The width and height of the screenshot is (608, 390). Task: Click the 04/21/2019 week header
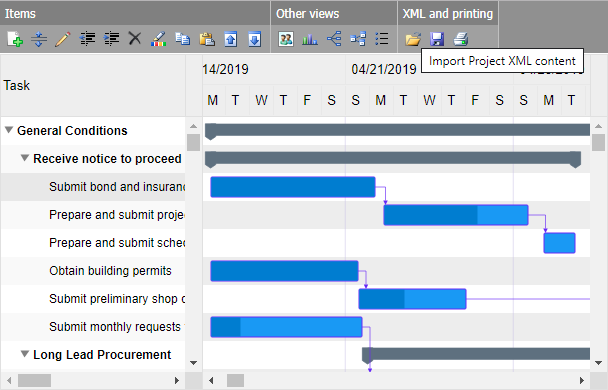tap(384, 69)
